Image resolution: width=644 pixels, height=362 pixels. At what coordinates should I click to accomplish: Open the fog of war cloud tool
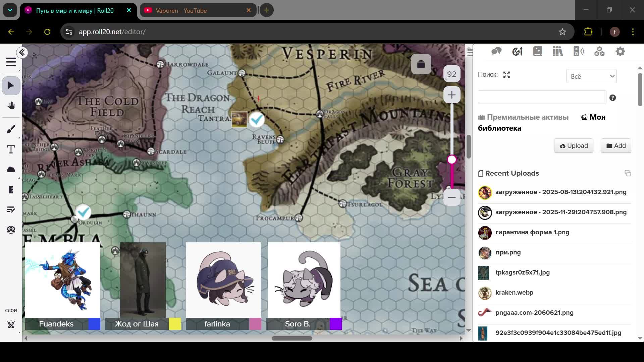(11, 169)
